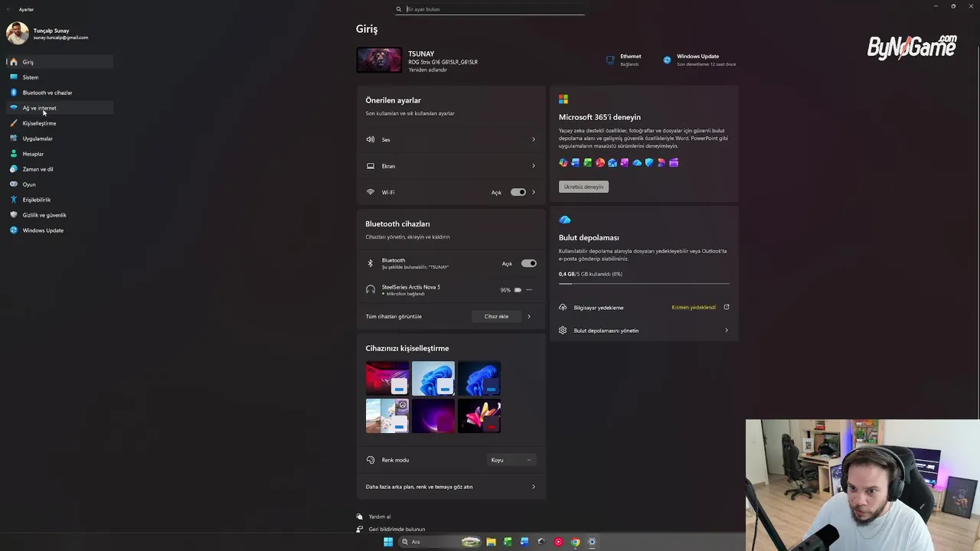Go back using the arrow beside Ayarlar
This screenshot has height=551, width=980.
[8, 9]
